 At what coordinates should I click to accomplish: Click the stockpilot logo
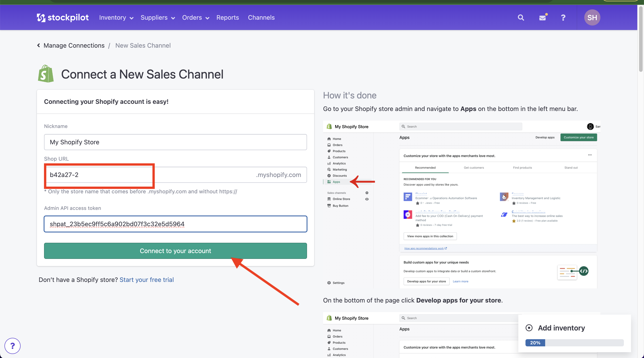coord(63,17)
